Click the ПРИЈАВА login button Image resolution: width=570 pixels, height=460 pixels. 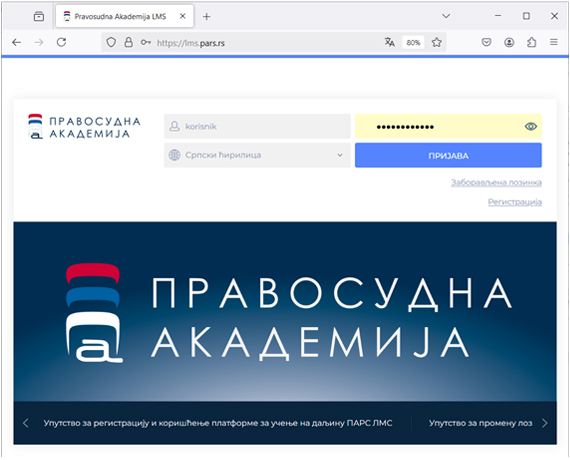448,155
